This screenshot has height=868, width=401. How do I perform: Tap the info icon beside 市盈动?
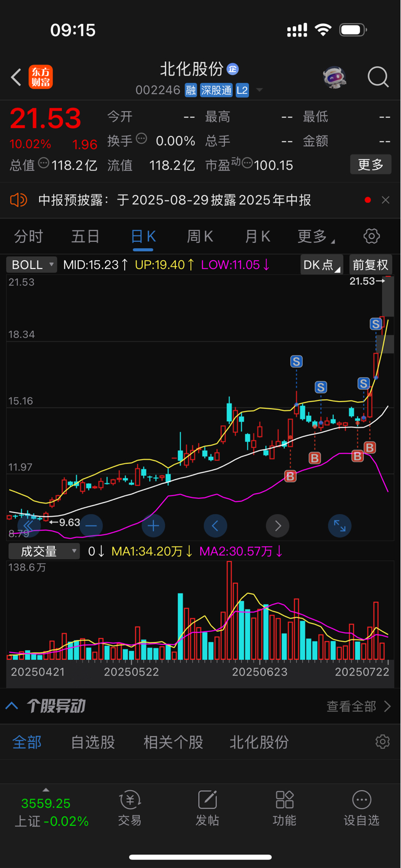[247, 163]
